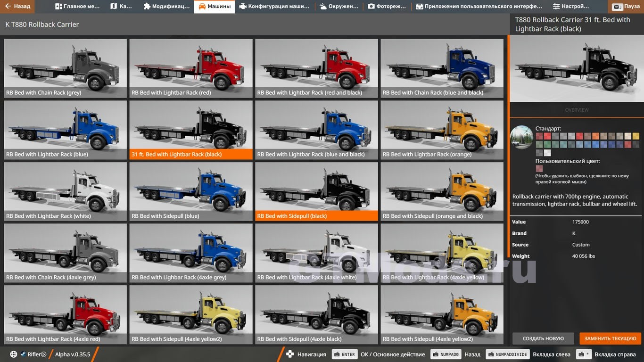Click the 'Заменить текущую' button
Screen dimensions: 644x362
tap(610, 338)
